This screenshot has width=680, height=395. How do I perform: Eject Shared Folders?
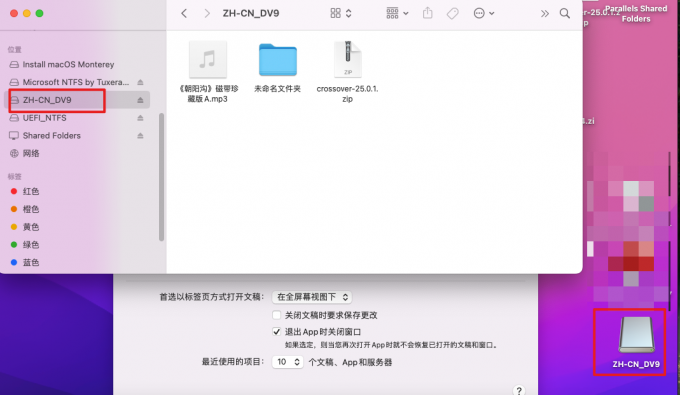point(140,136)
